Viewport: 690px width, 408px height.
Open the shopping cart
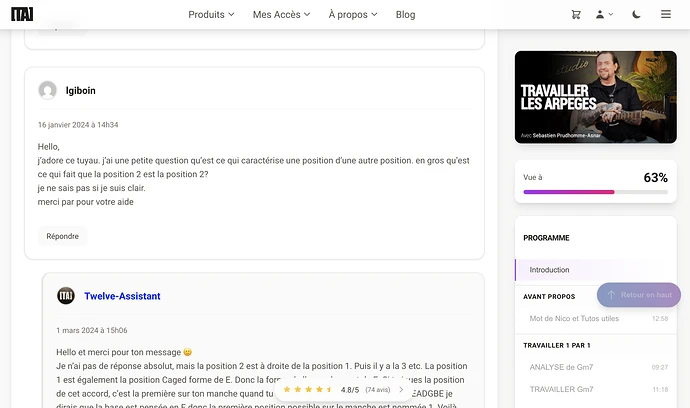(576, 15)
